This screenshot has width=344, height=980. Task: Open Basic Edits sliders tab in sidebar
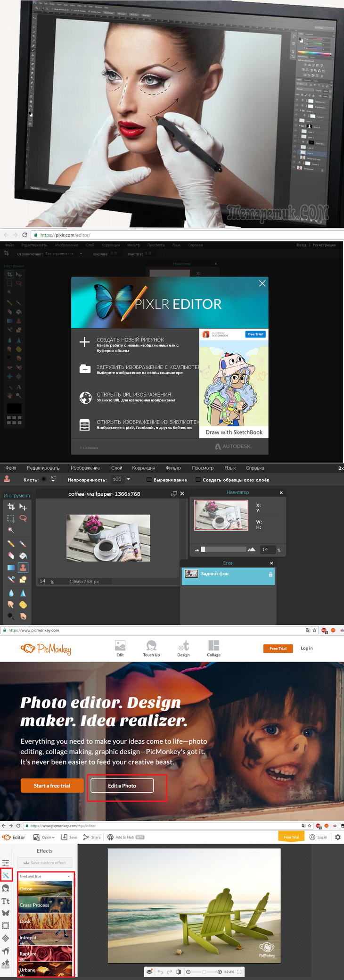6,863
